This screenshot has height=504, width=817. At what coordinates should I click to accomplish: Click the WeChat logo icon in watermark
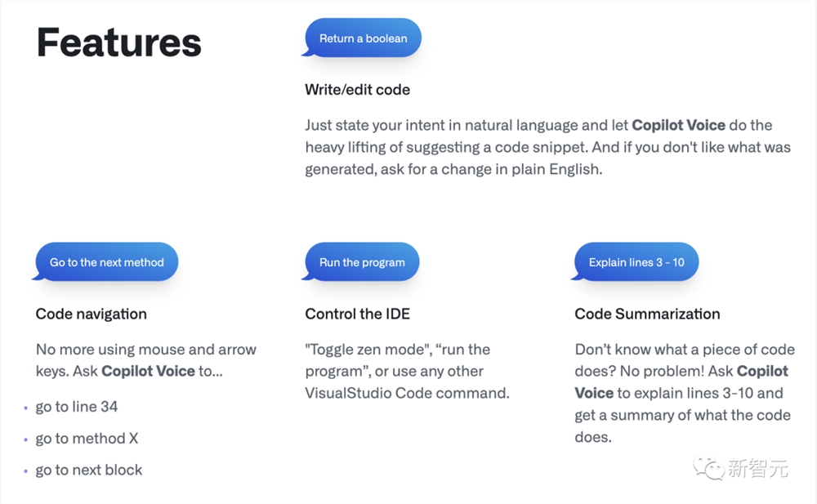(x=708, y=467)
